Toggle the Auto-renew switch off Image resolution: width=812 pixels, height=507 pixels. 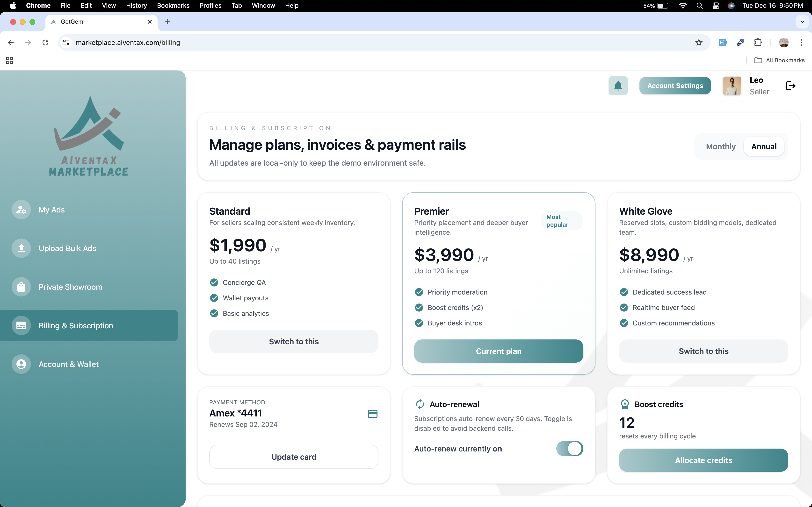pyautogui.click(x=569, y=449)
